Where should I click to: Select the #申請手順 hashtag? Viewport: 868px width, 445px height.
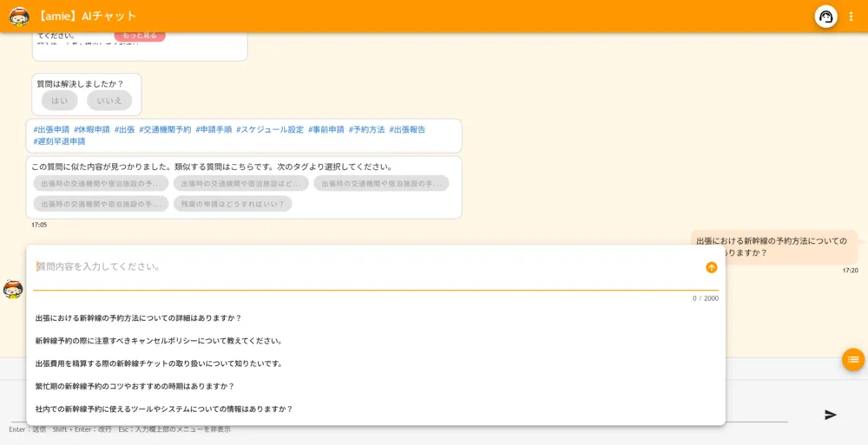coord(214,129)
